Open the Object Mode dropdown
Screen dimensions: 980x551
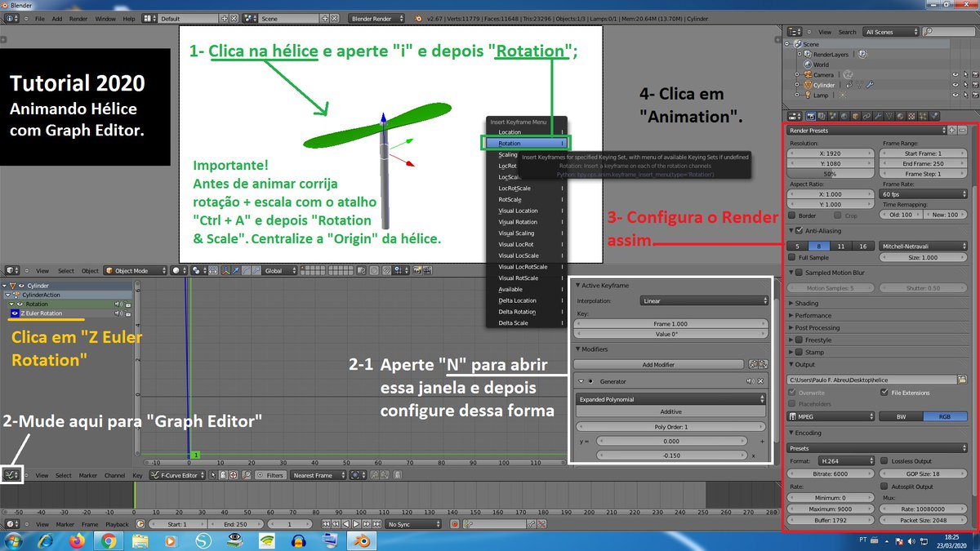[x=136, y=269]
